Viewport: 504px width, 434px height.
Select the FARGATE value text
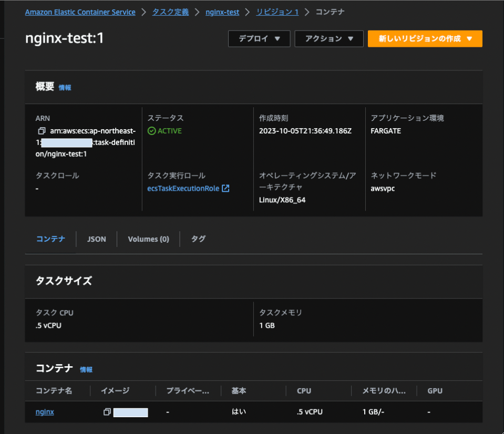tap(386, 131)
